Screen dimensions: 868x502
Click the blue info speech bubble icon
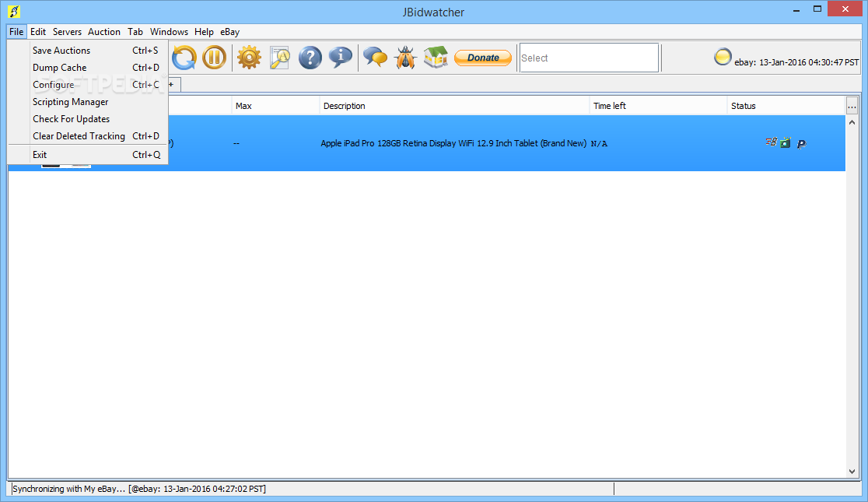pos(341,57)
